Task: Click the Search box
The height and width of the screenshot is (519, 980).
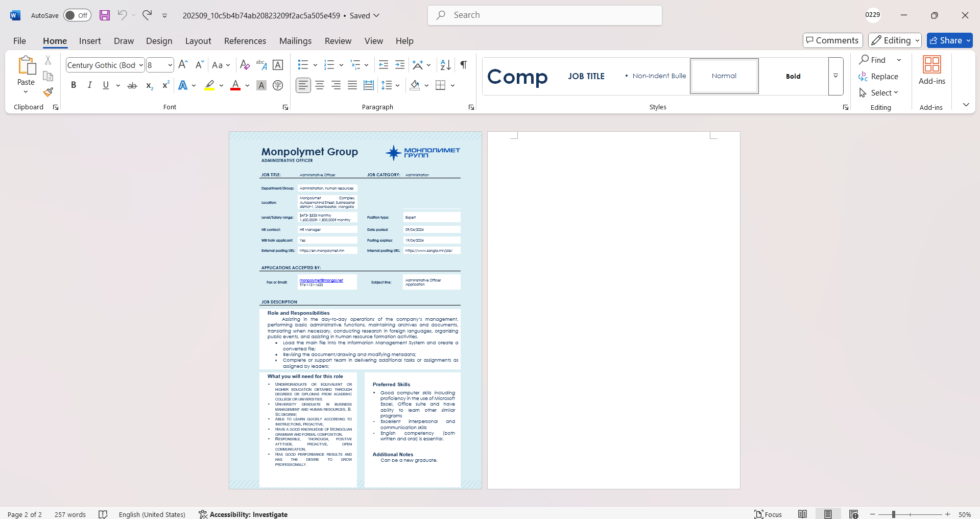Action: pos(545,15)
